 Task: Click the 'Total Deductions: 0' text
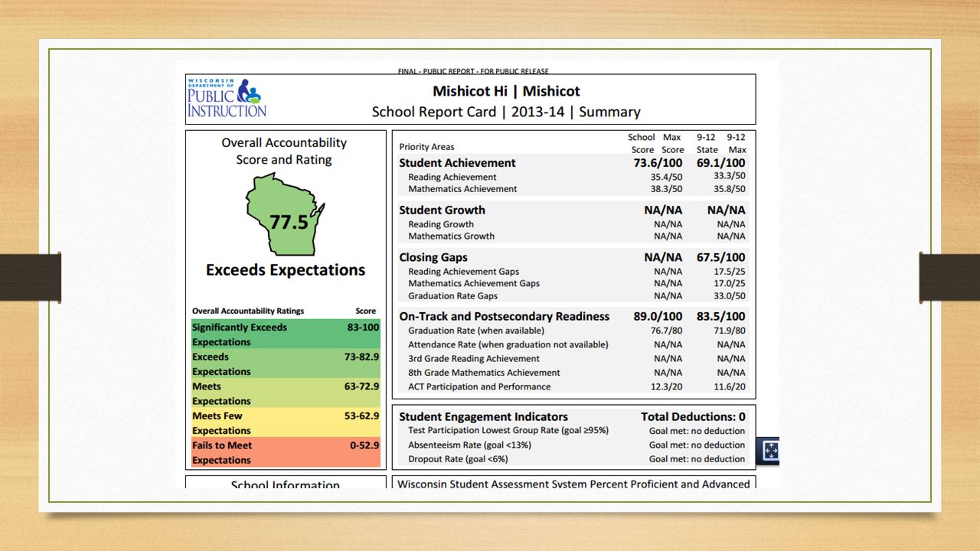tap(693, 417)
